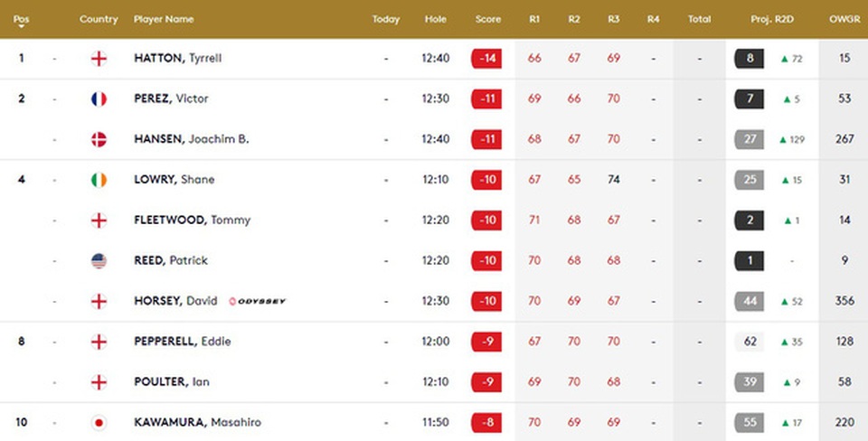Click England flag beside Fleetwood, Tommy
This screenshot has width=868, height=441.
click(x=99, y=220)
